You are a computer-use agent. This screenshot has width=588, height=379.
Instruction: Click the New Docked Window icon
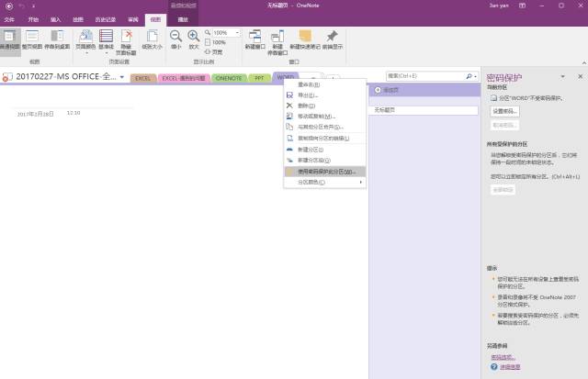pyautogui.click(x=277, y=42)
